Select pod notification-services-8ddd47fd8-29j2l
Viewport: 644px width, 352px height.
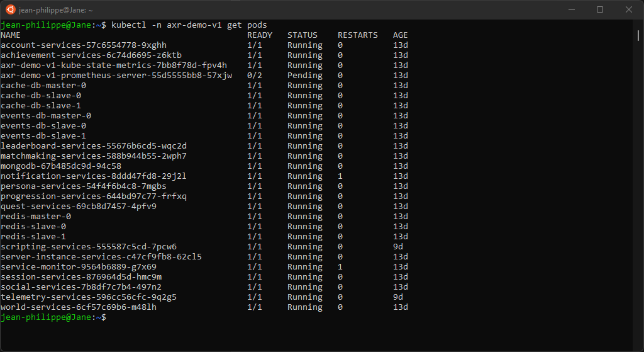[x=94, y=176]
